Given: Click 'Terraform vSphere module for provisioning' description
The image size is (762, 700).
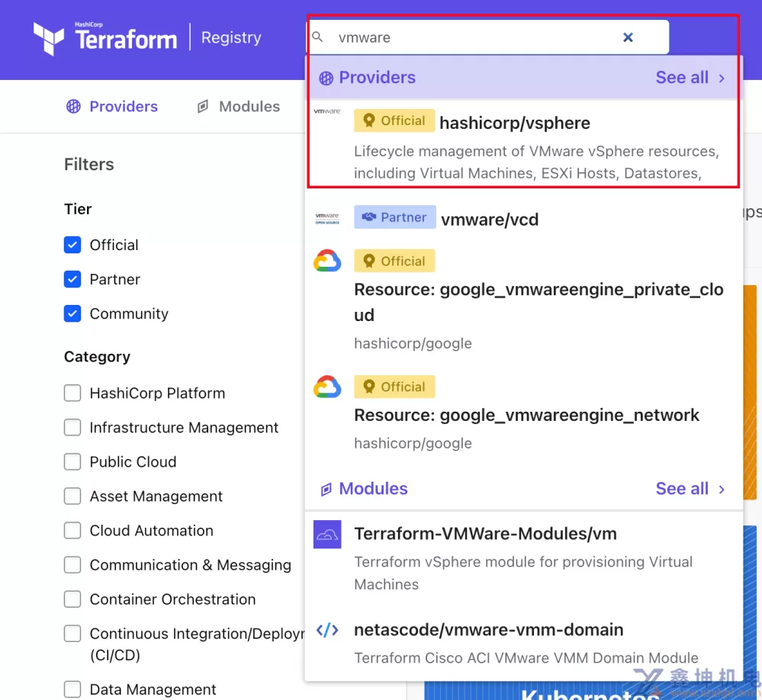Looking at the screenshot, I should click(x=523, y=573).
